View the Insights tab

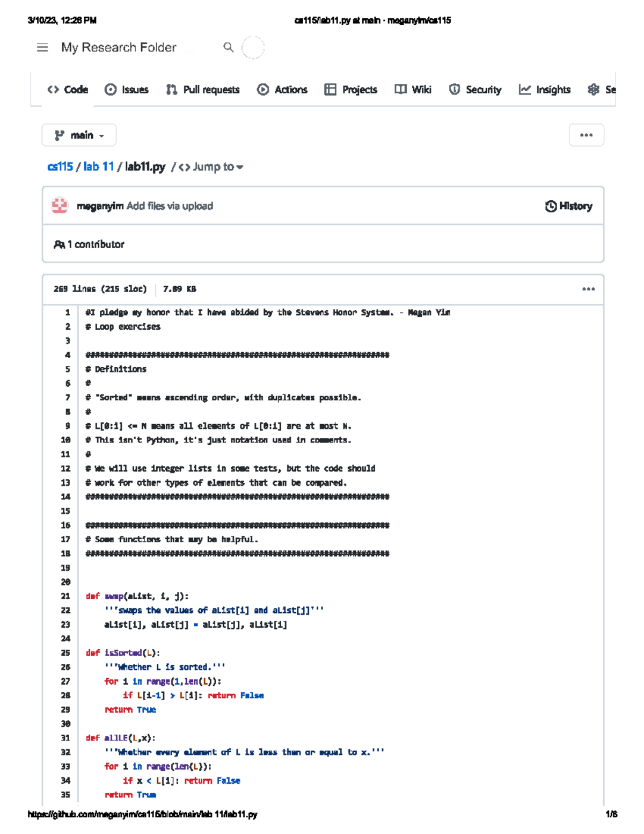[545, 90]
